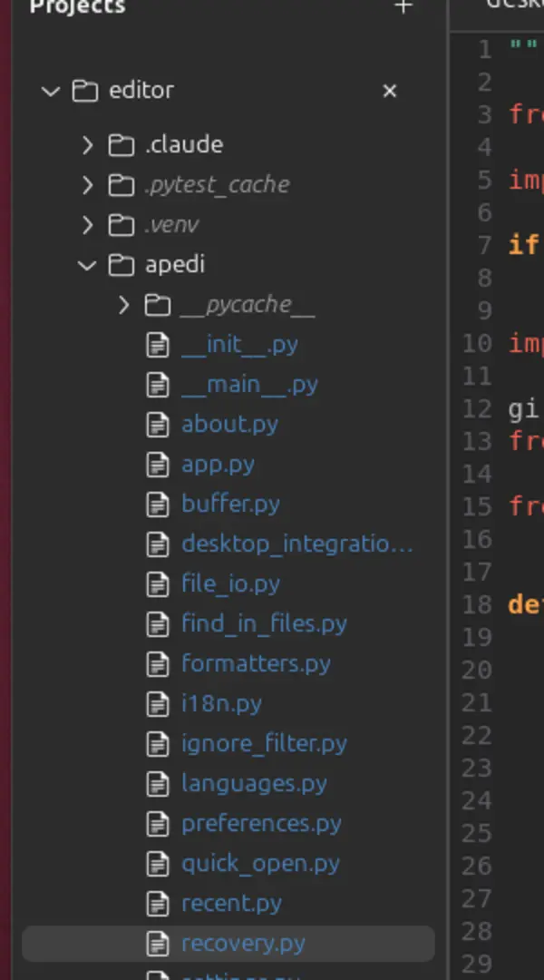The width and height of the screenshot is (544, 980).
Task: Click the file icon beside recovery.py
Action: coord(158,944)
